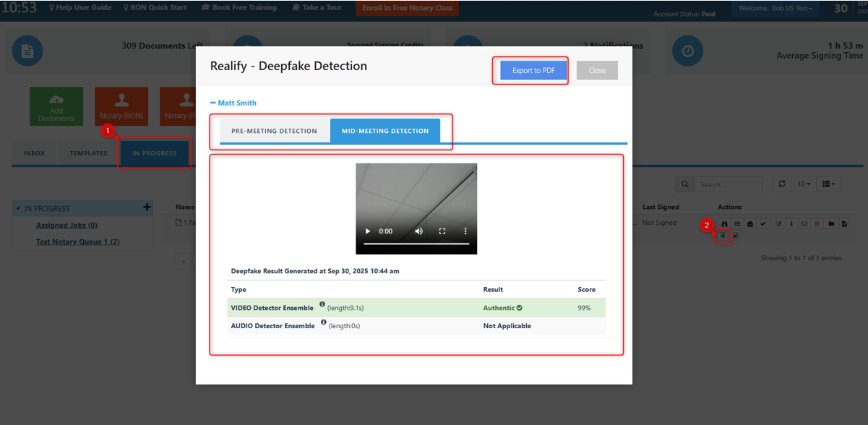The height and width of the screenshot is (425, 868).
Task: Mute the video using the speaker icon
Action: tap(418, 231)
